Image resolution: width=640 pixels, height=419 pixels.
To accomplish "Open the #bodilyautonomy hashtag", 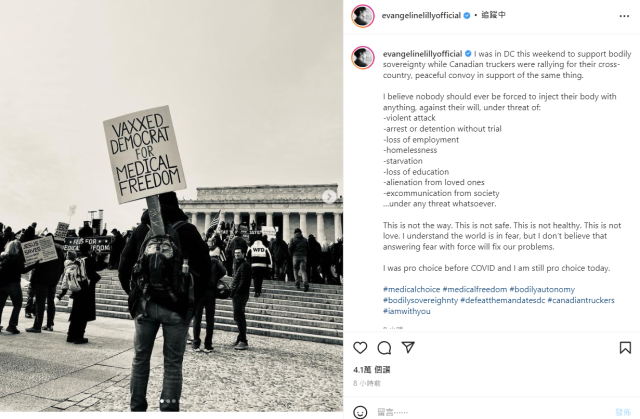I will coord(542,289).
